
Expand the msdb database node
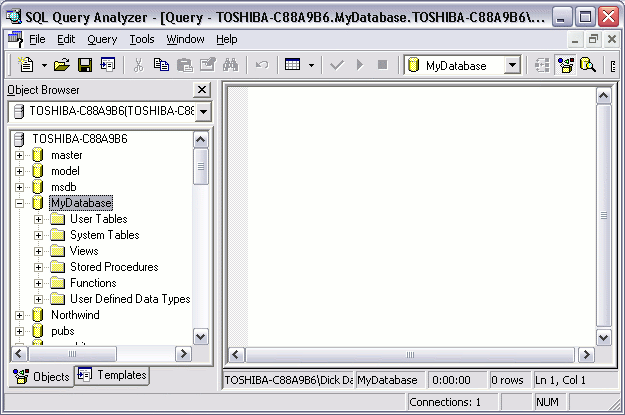coord(19,187)
